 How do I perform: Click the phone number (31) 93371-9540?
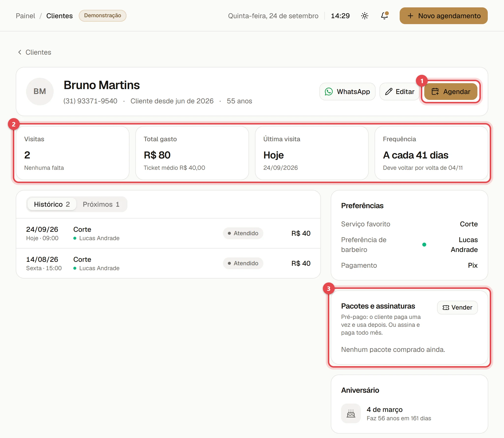coord(90,101)
